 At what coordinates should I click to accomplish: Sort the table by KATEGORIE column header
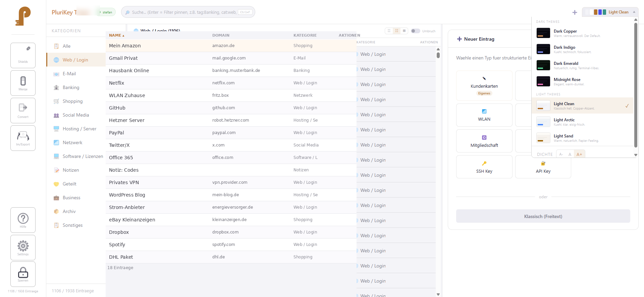coord(305,35)
